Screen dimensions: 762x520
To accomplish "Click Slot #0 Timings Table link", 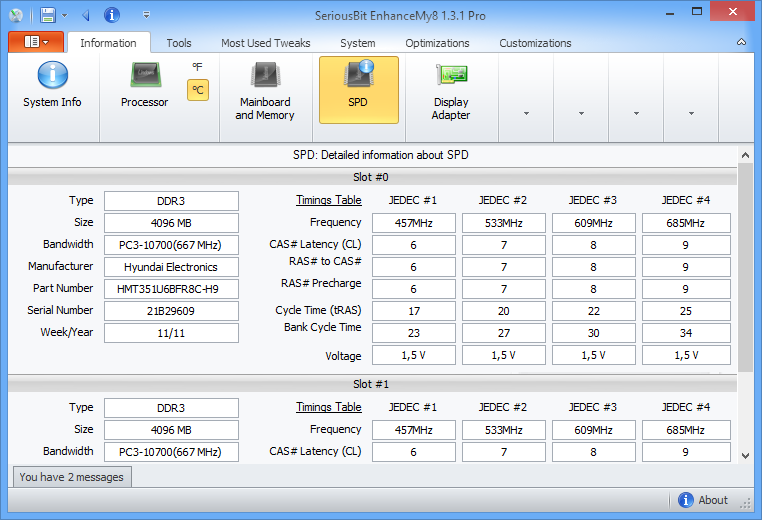I will [x=329, y=200].
